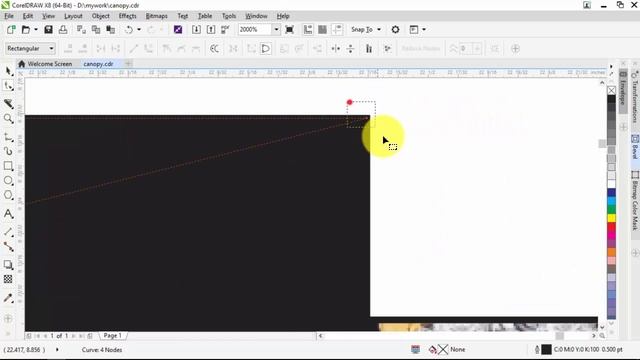Image resolution: width=640 pixels, height=360 pixels.
Task: Open the Bitmaps menu
Action: coord(156,16)
